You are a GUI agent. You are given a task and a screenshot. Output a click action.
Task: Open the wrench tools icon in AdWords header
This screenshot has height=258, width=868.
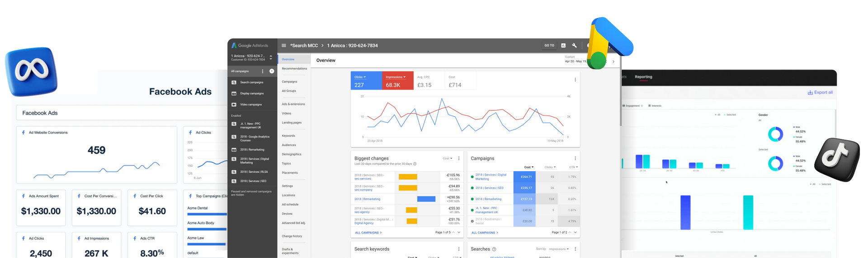click(575, 45)
